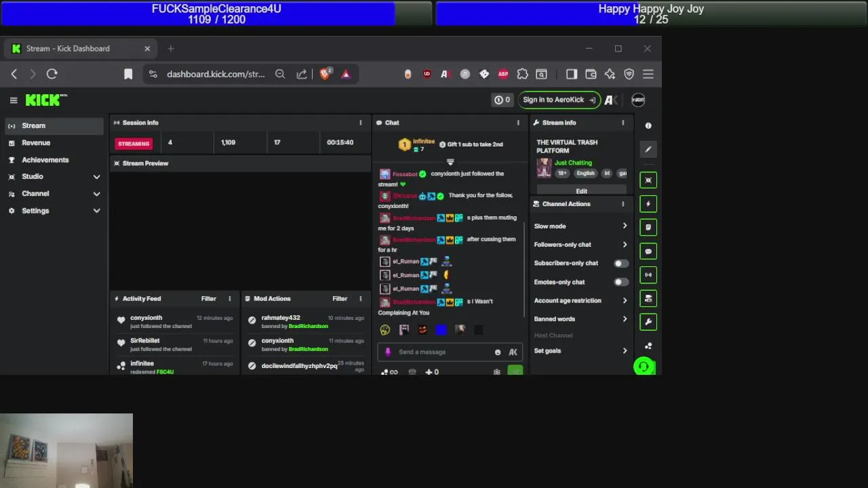Click the Edit stream info button

581,190
